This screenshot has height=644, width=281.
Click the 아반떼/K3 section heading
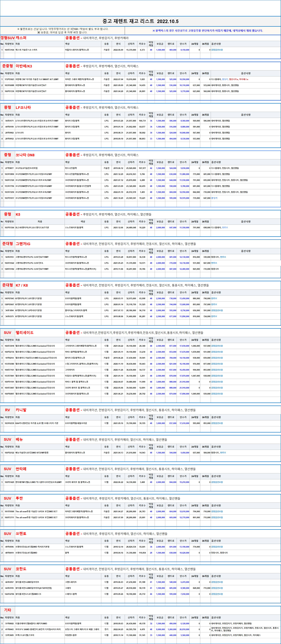[x=24, y=66]
